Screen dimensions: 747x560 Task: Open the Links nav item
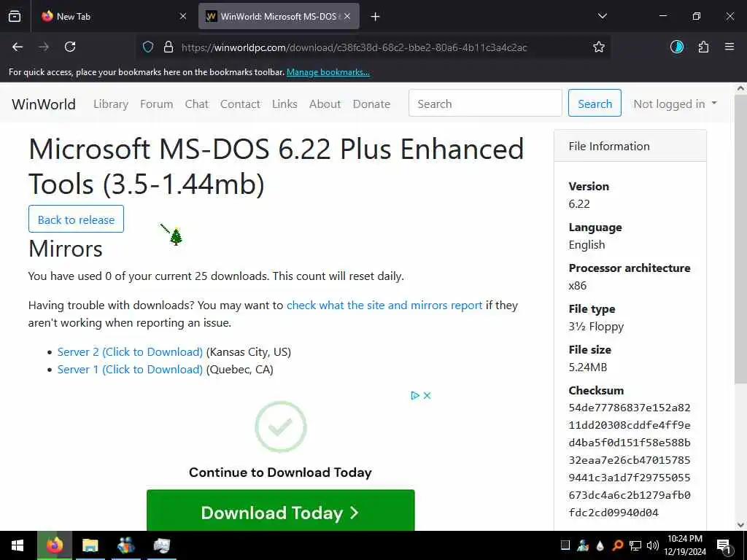click(x=285, y=104)
